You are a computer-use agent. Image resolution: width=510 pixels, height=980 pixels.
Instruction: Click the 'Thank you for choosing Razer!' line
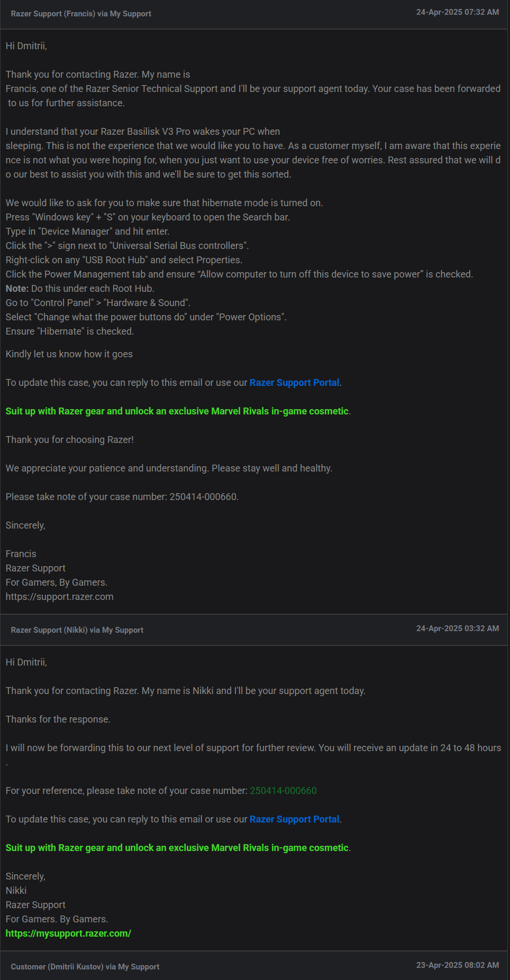70,440
